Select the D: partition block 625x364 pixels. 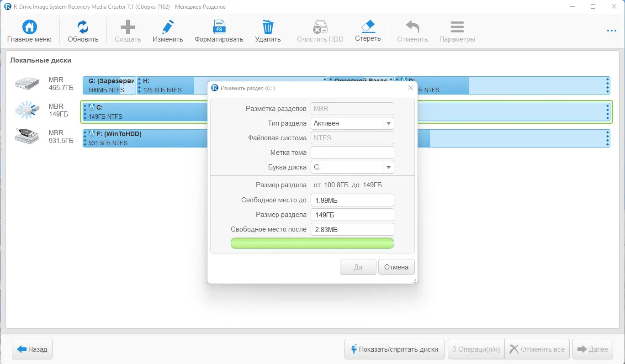503,85
